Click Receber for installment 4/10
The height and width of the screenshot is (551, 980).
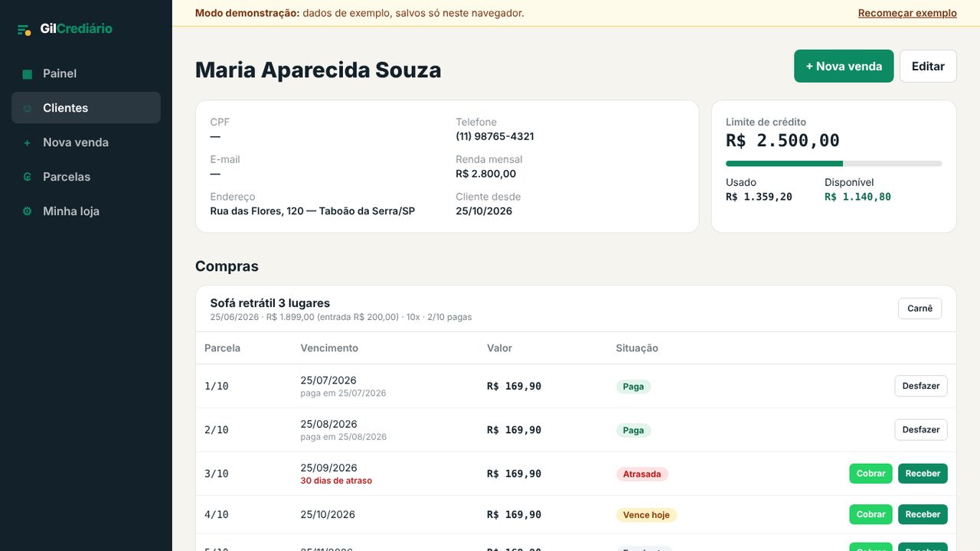[923, 515]
